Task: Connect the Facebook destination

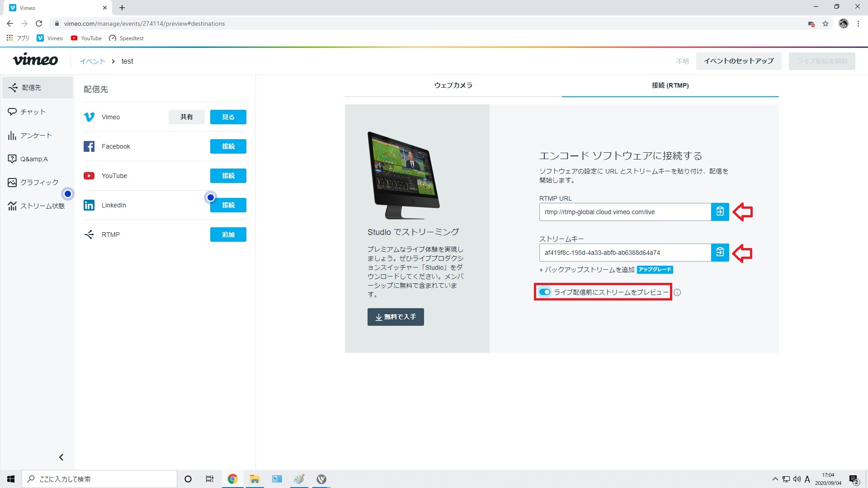Action: pyautogui.click(x=228, y=146)
